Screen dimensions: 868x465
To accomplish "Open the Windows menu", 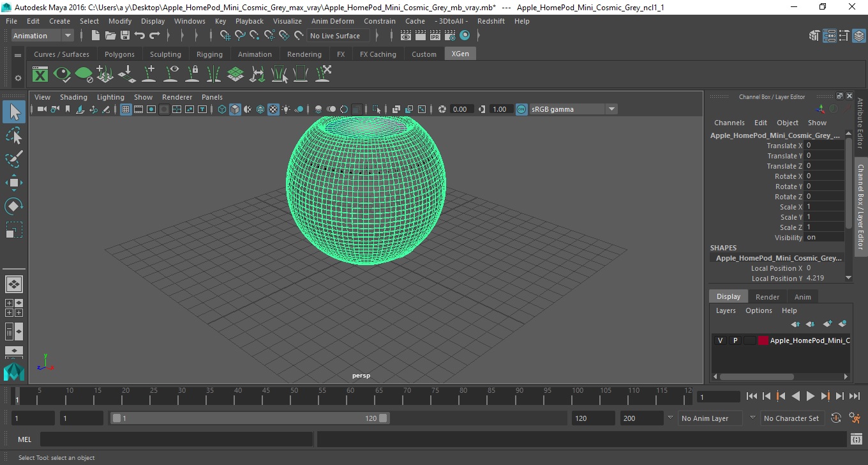I will pyautogui.click(x=190, y=21).
